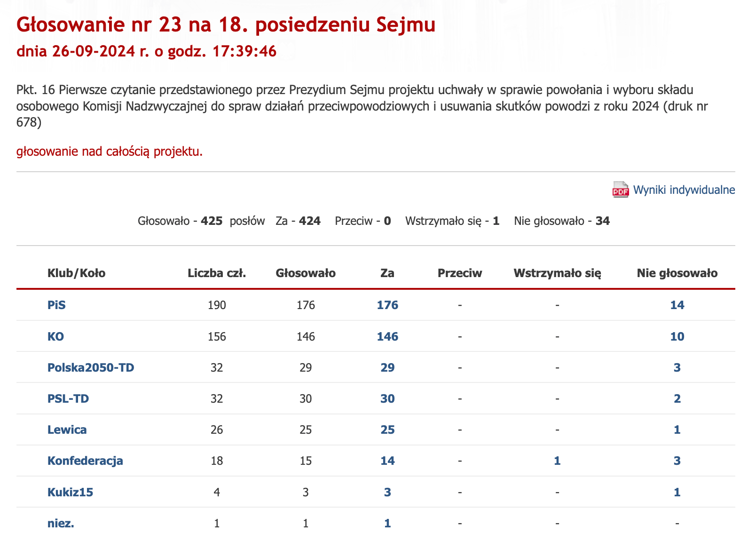Image resolution: width=756 pixels, height=557 pixels.
Task: Click the summary Nie głosowało - 34
Action: click(562, 221)
